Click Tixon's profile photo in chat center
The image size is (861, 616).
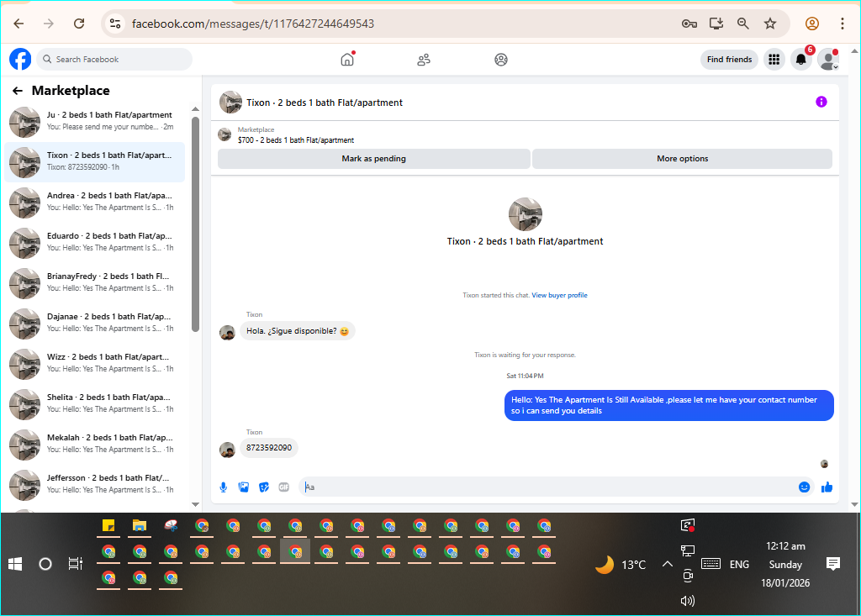click(x=525, y=214)
